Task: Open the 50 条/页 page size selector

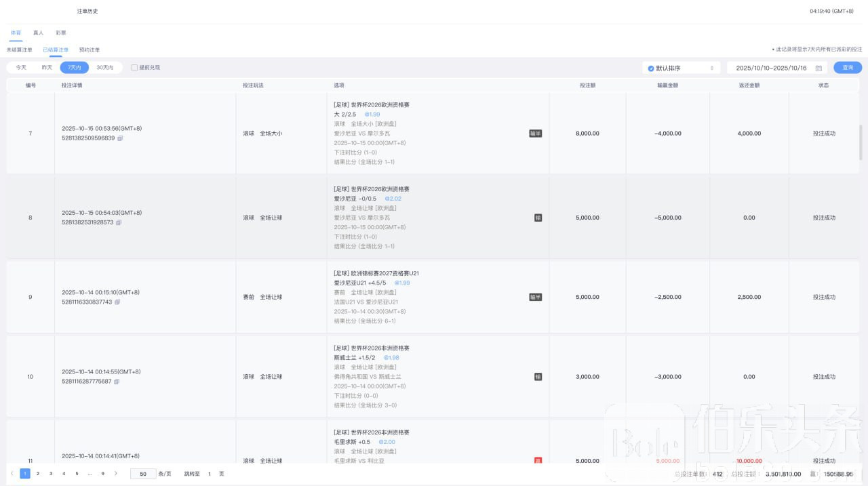Action: click(x=143, y=474)
